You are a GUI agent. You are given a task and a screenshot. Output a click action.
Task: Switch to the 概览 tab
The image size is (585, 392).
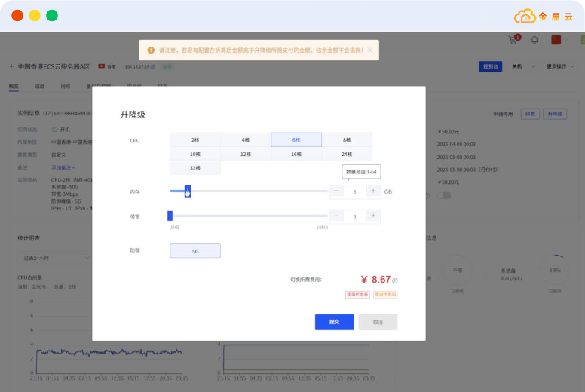pos(14,87)
